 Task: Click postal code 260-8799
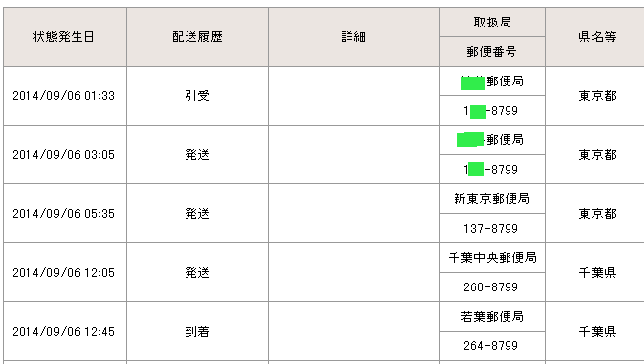[493, 286]
